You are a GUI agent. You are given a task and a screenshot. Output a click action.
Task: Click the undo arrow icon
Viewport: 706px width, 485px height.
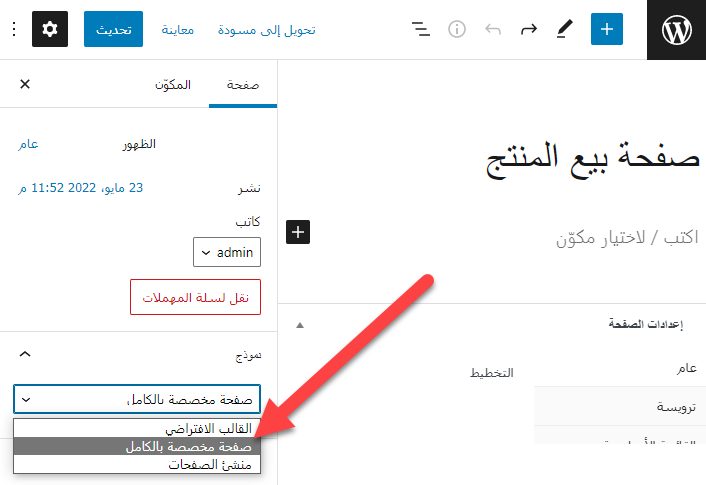(493, 30)
